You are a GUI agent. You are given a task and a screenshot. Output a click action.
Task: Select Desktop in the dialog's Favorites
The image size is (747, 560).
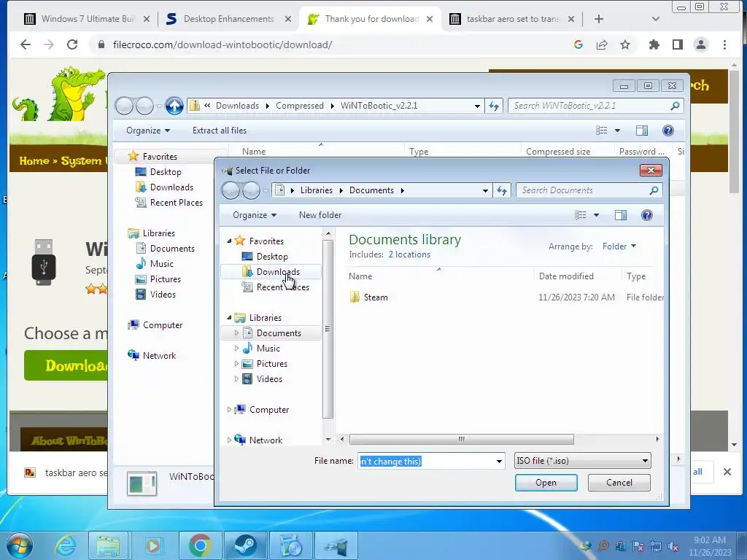(271, 256)
